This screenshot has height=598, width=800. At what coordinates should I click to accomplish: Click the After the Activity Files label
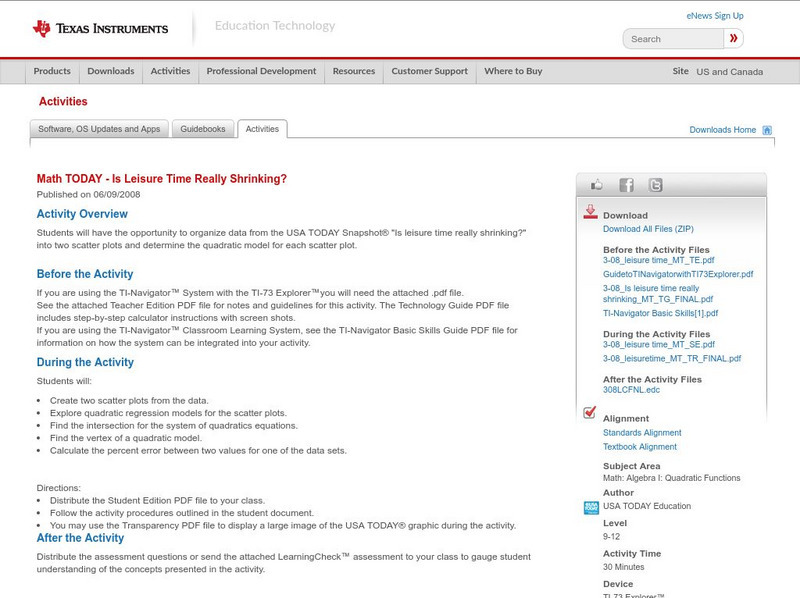coord(652,380)
